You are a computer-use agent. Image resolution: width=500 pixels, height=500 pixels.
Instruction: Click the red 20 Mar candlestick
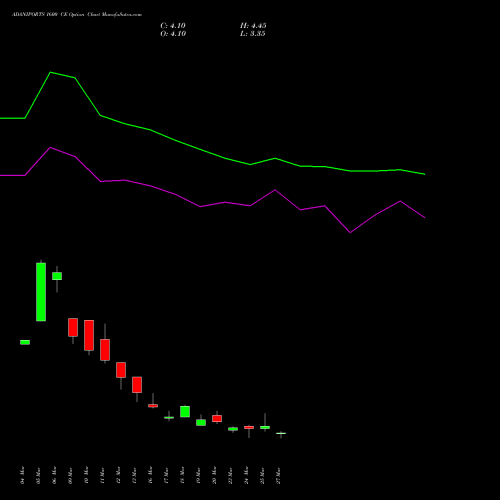(217, 419)
